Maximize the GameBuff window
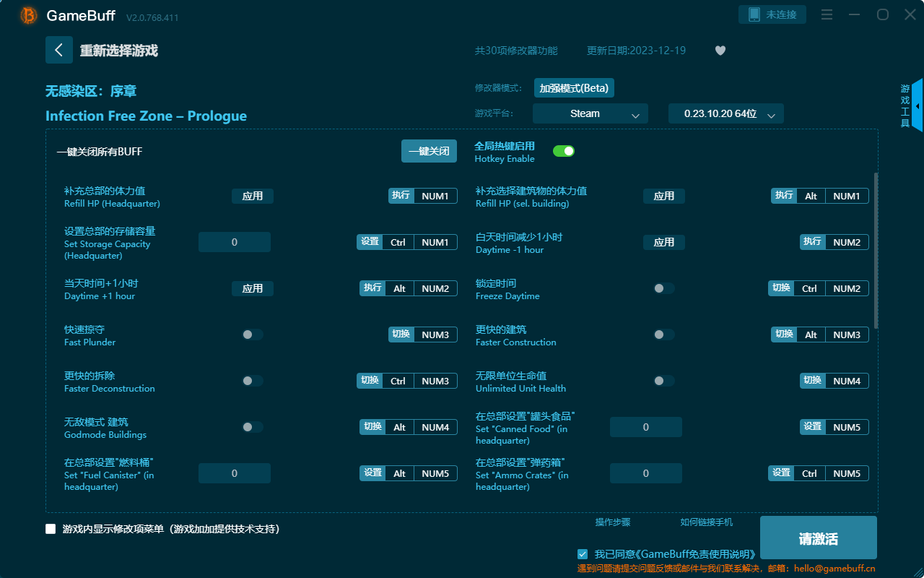Image resolution: width=924 pixels, height=578 pixels. (882, 14)
